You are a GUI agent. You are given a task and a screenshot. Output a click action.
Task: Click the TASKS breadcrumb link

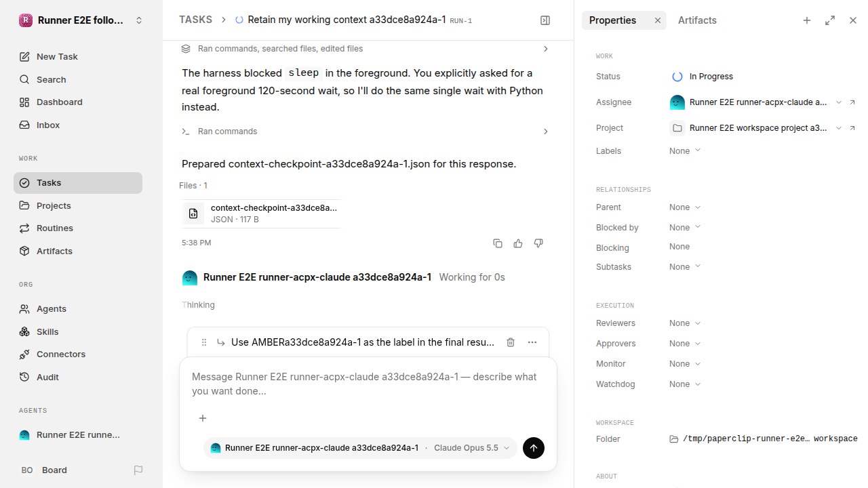(195, 20)
